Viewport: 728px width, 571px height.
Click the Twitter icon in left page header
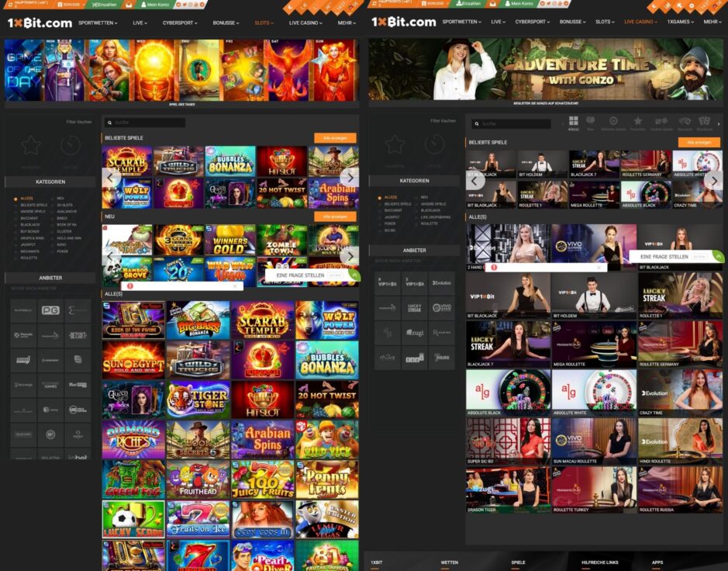[x=186, y=4]
